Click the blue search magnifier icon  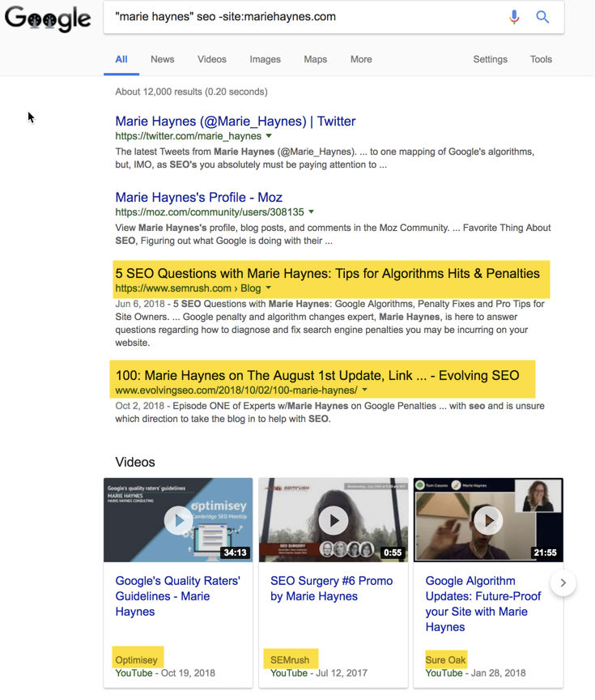point(542,17)
